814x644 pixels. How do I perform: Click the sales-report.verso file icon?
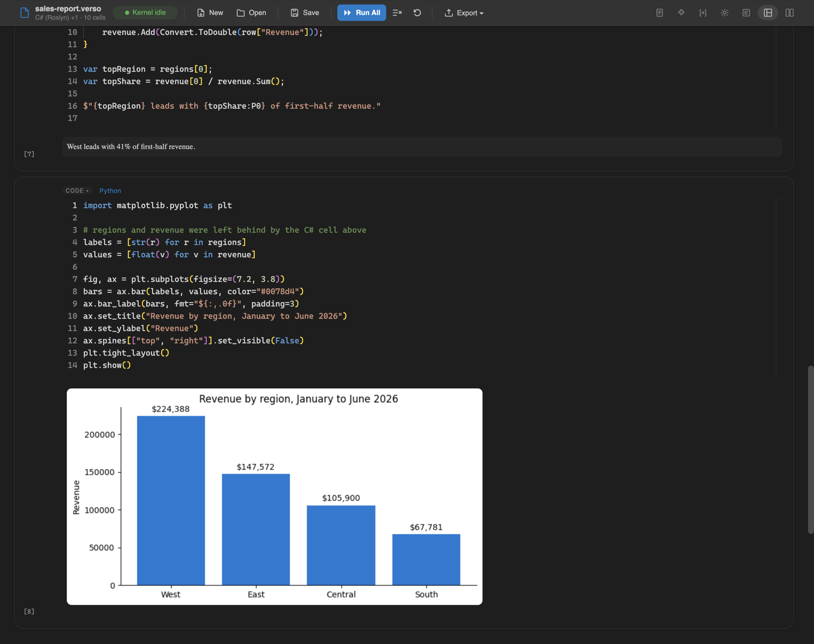pos(25,13)
